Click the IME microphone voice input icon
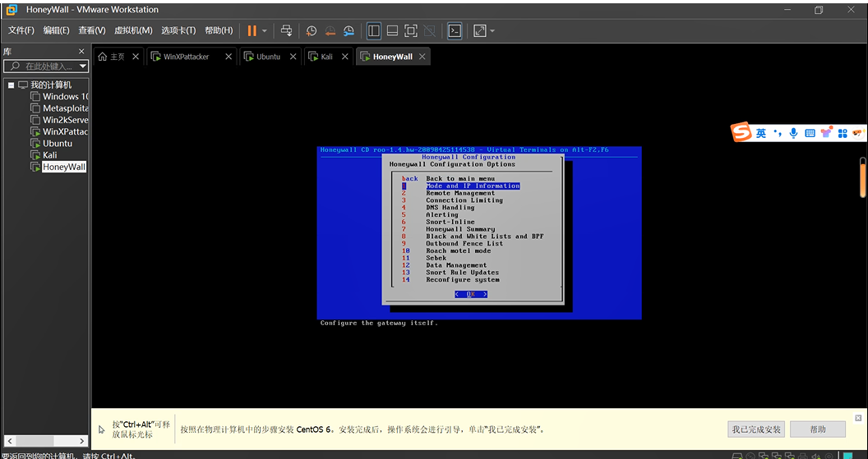The width and height of the screenshot is (868, 459). [x=794, y=133]
